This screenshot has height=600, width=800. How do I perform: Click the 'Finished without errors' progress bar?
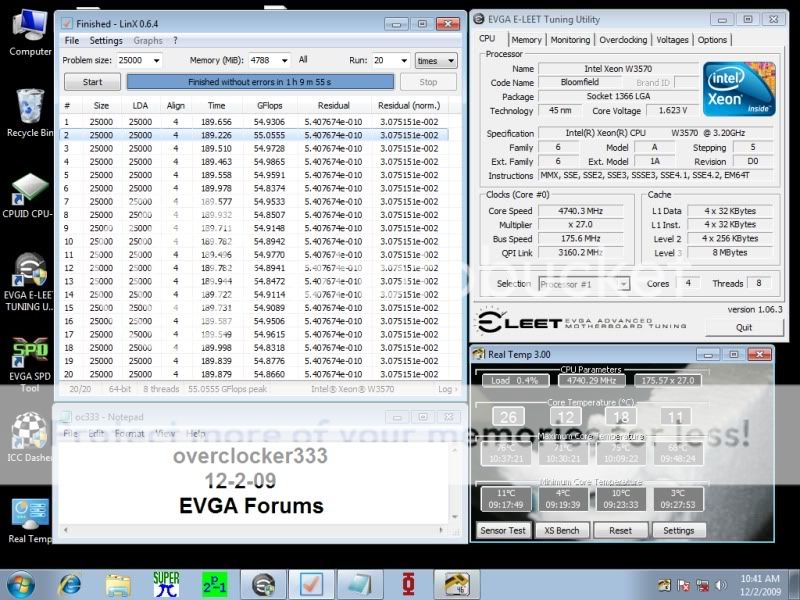(261, 82)
